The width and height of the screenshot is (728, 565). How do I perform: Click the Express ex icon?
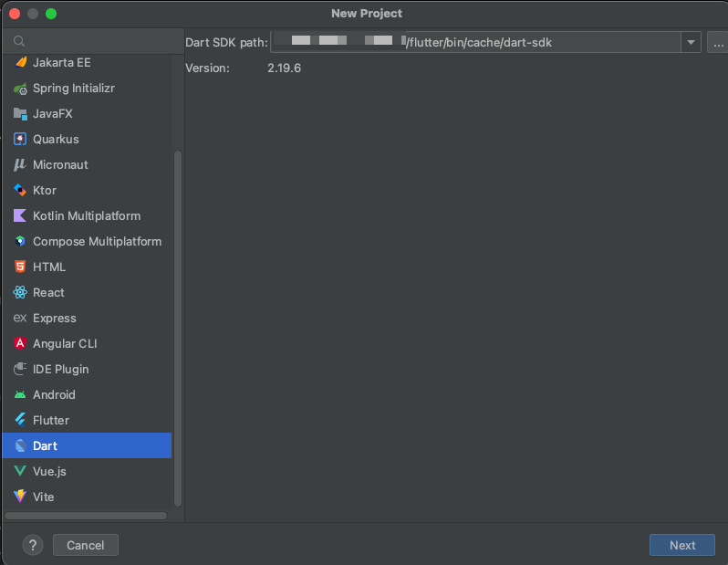[x=20, y=318]
